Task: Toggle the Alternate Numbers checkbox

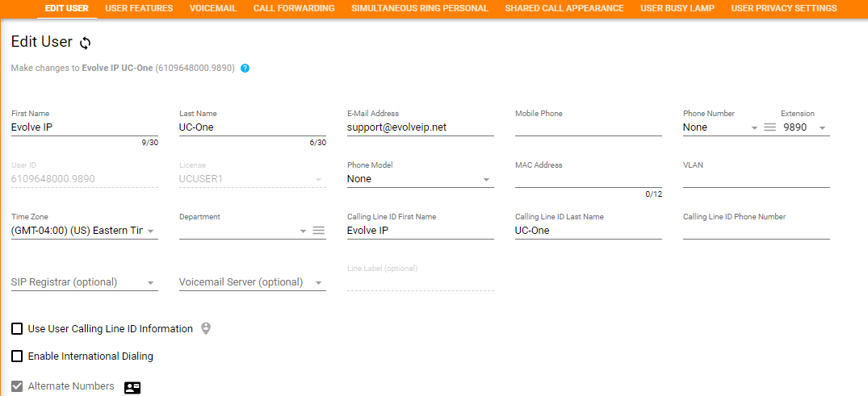Action: [x=17, y=386]
